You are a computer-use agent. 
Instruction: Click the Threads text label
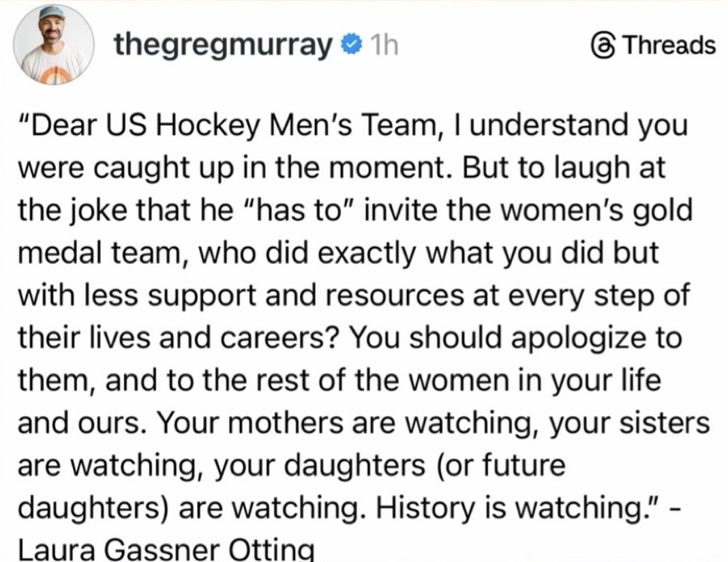pos(670,46)
